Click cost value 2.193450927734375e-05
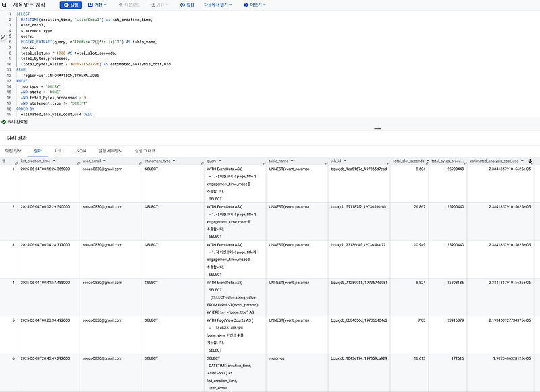This screenshot has width=540, height=392. [x=510, y=320]
